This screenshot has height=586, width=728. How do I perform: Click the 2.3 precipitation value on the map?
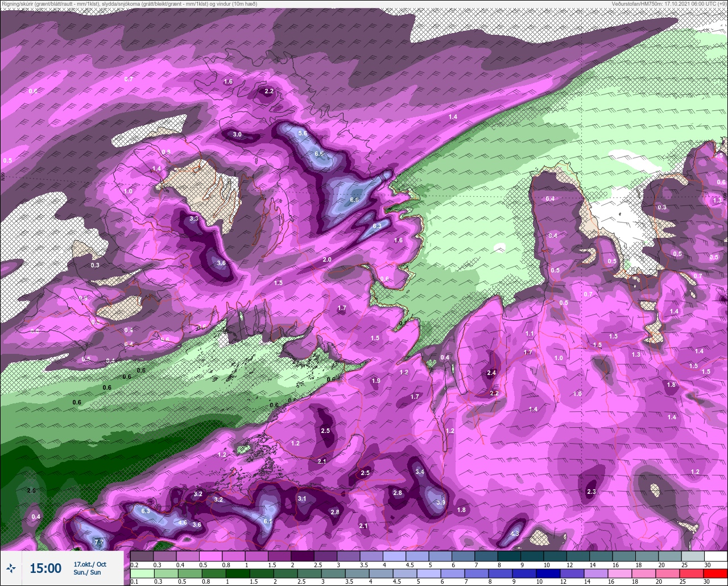tap(591, 492)
